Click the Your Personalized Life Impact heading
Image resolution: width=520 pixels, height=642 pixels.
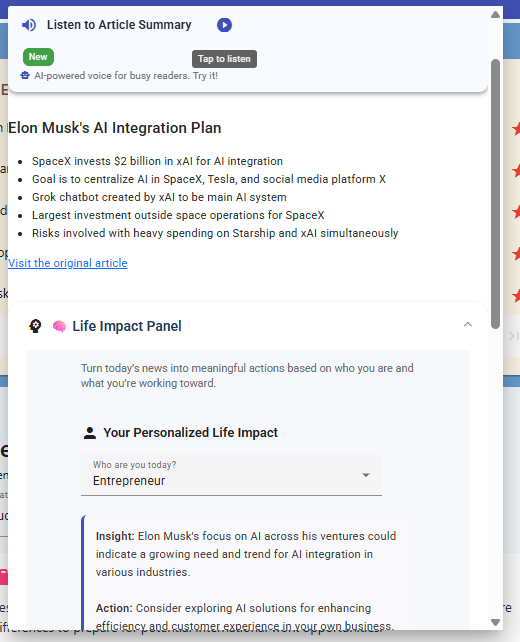click(x=190, y=433)
